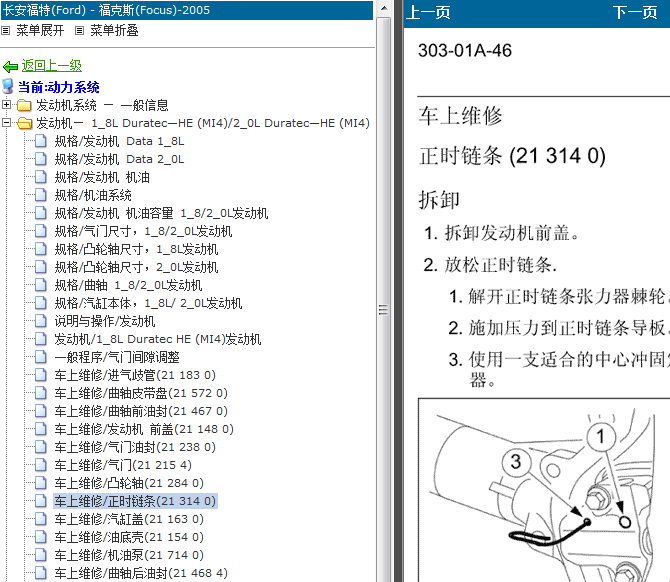Image resolution: width=670 pixels, height=582 pixels.
Task: Click page icon for 规格/发动机 Data 2_0L
Action: click(41, 159)
